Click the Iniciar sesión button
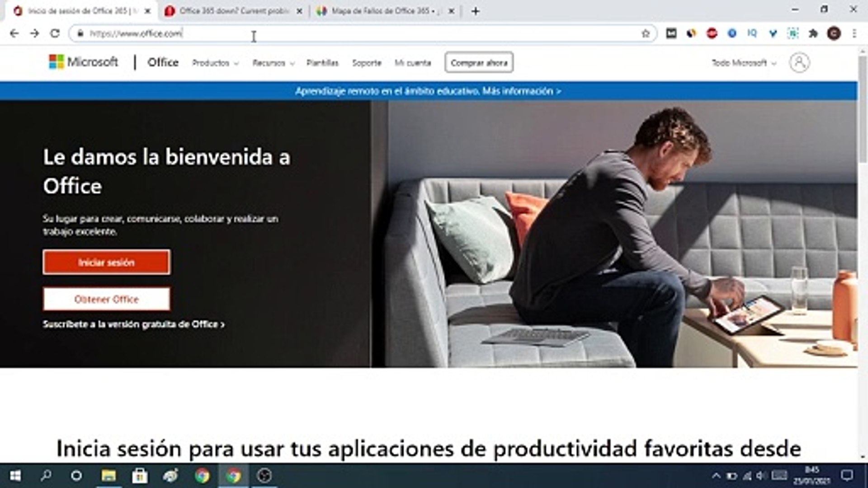Image resolution: width=868 pixels, height=488 pixels. (106, 262)
